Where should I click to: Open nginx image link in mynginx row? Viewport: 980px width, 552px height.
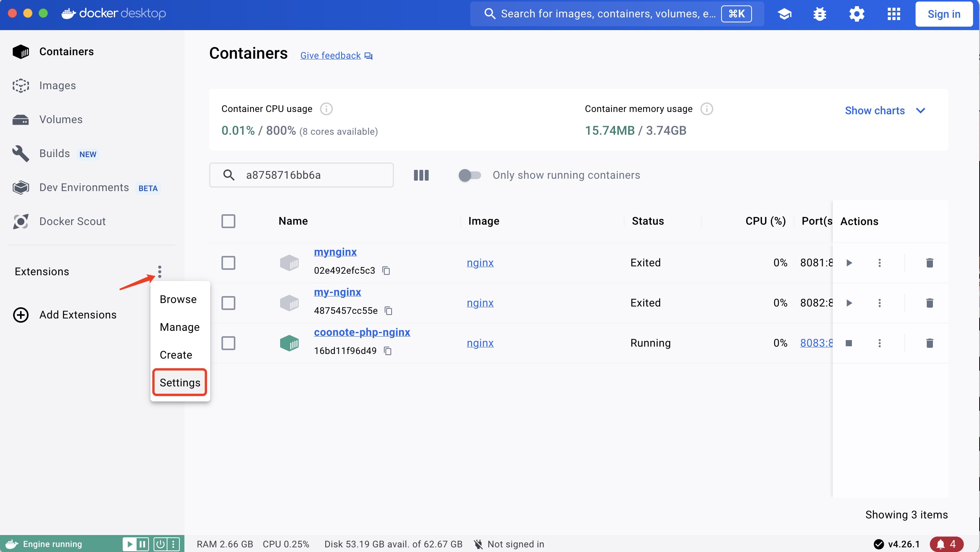point(480,263)
